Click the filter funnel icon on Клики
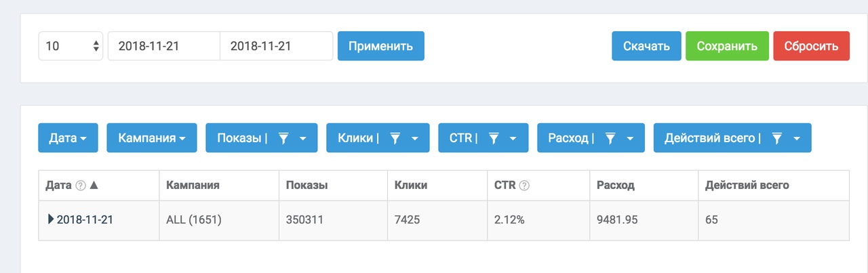Screen dimensions: 868x273 [395, 138]
